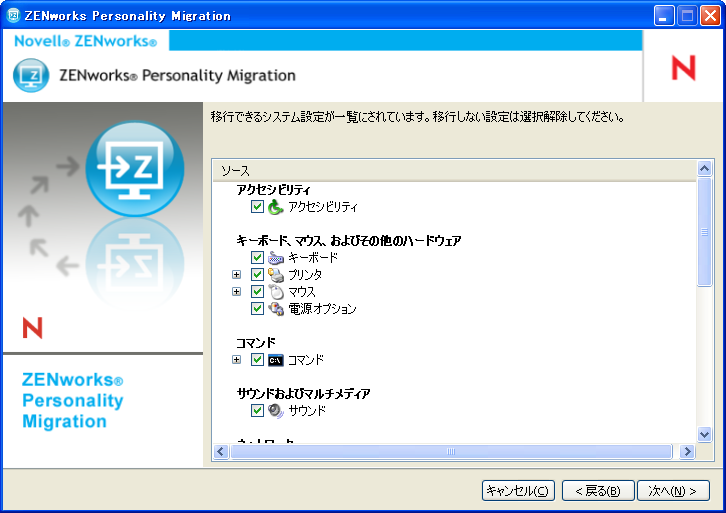Click the キーボード、マウス、およびその他のハードウェア heading

coord(349,241)
